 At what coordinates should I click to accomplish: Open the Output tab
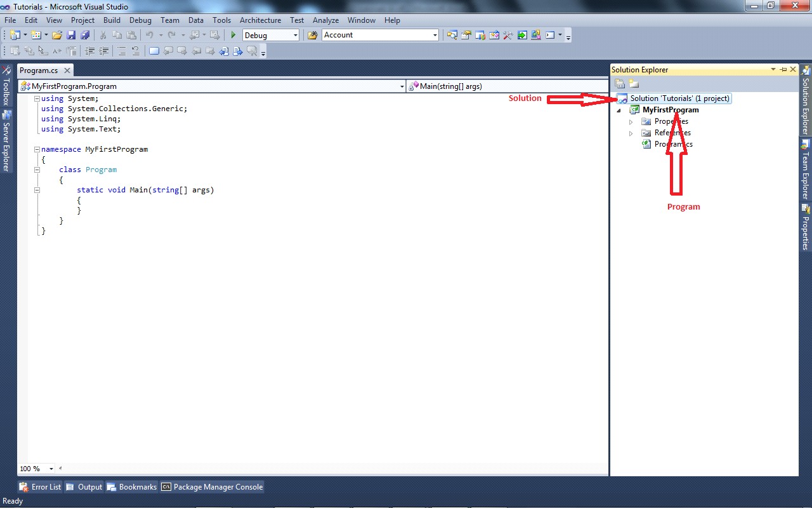coord(84,487)
